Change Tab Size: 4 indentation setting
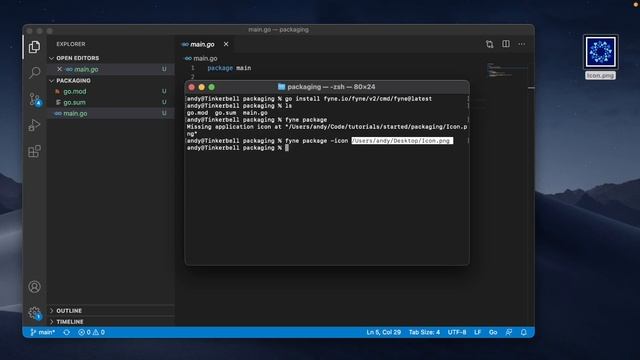This screenshot has height=360, width=640. 424,332
